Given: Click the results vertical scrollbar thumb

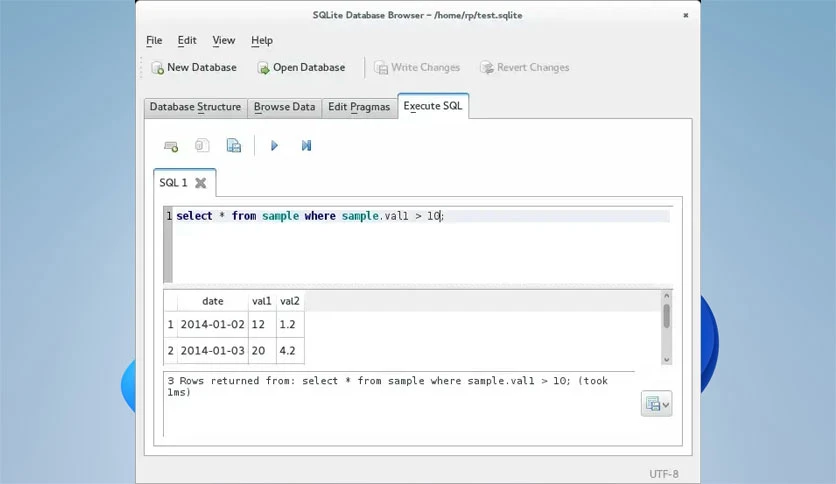Looking at the screenshot, I should tap(666, 316).
